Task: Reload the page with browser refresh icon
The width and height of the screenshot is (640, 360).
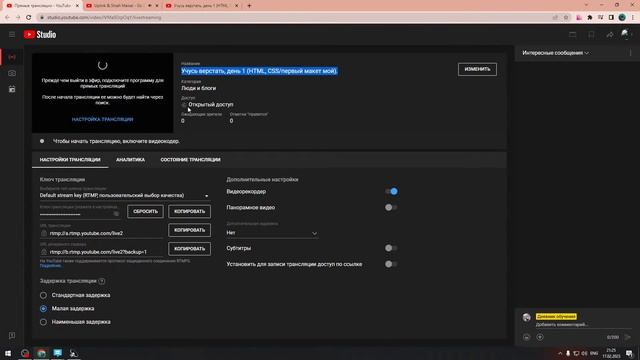Action: coord(29,18)
